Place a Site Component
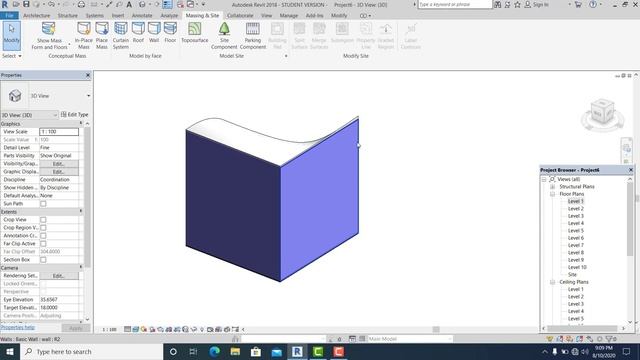 pos(224,36)
